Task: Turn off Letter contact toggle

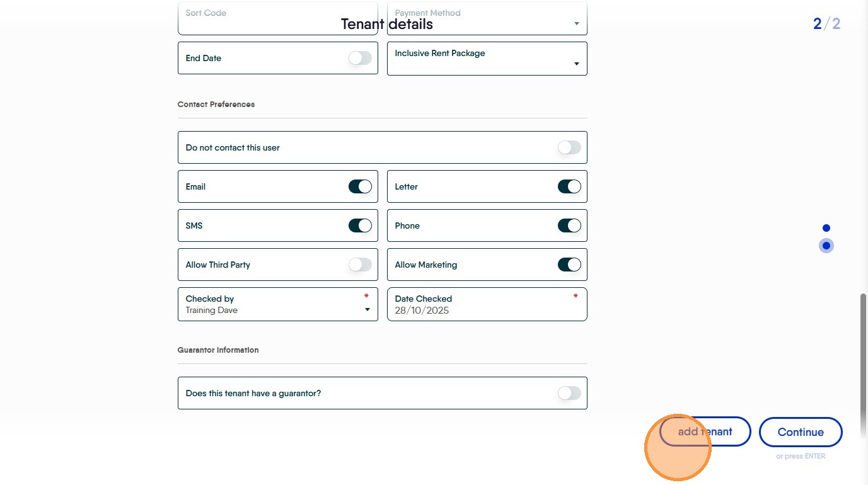Action: [x=569, y=186]
